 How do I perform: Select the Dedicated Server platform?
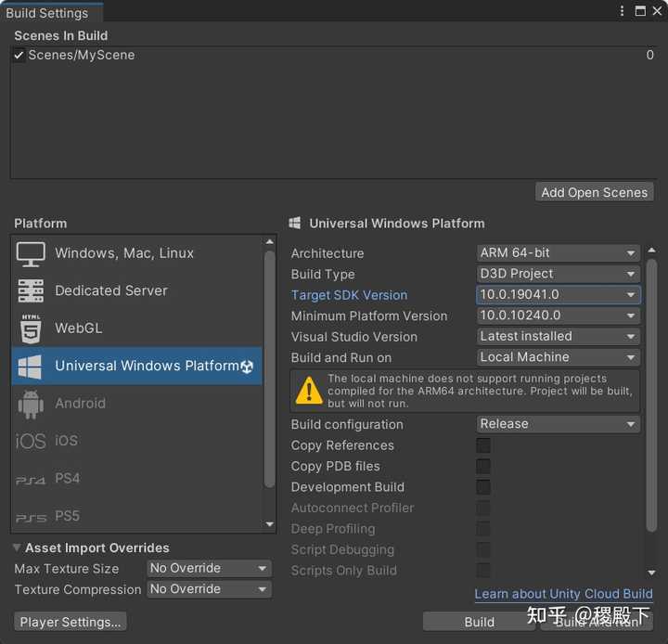(136, 291)
